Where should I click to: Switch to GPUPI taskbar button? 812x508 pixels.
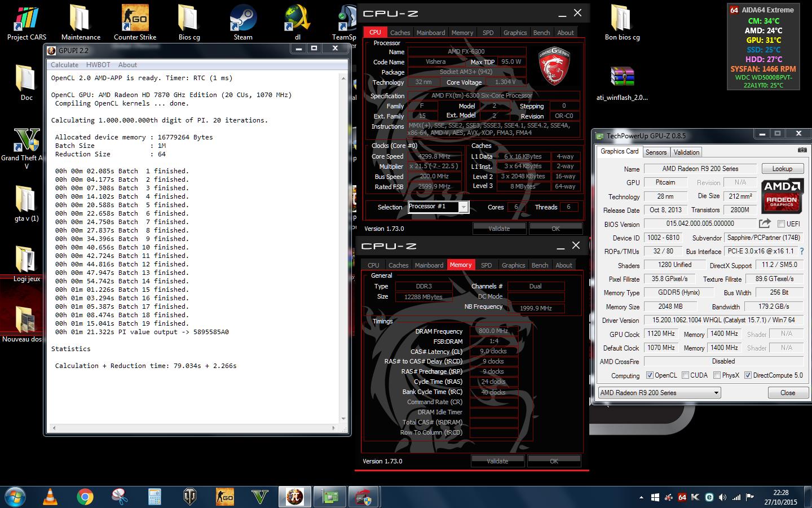[x=294, y=497]
